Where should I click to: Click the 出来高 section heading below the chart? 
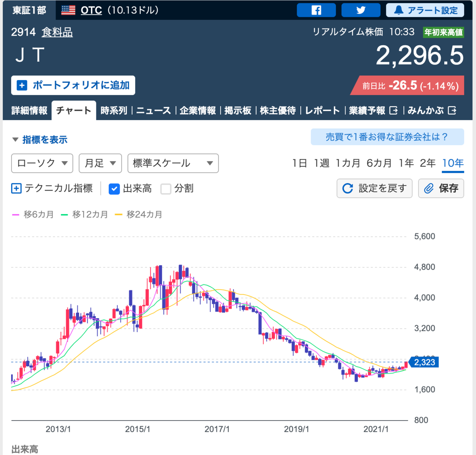point(25,449)
